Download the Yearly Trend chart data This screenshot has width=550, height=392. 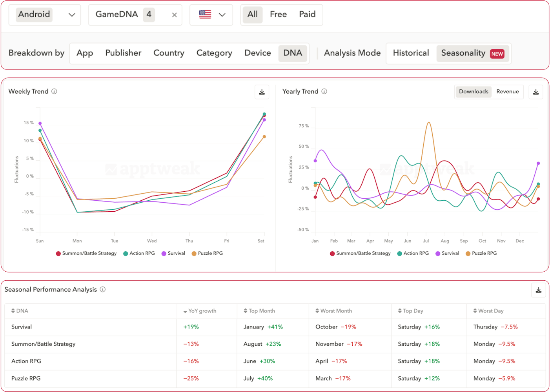[536, 92]
